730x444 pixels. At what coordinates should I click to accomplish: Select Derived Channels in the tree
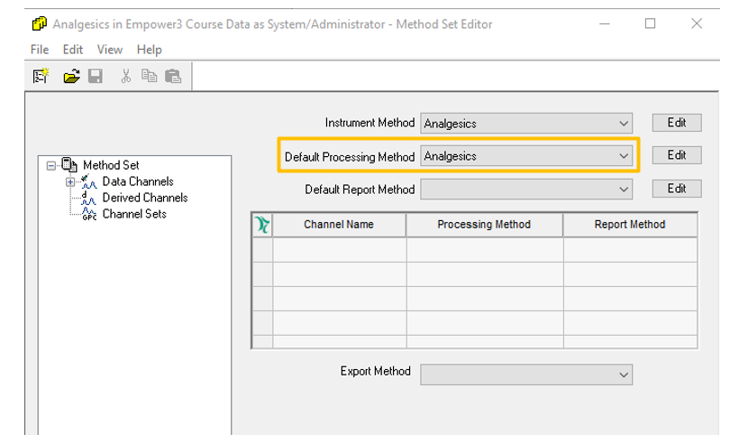[145, 198]
